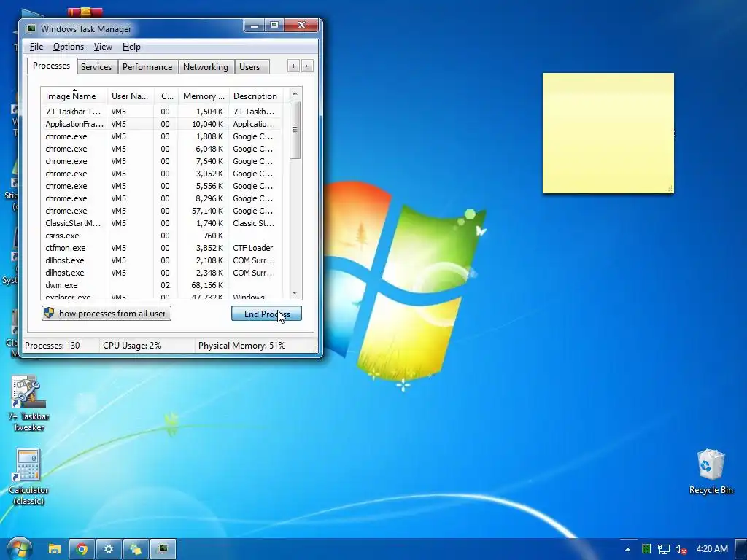Sort by CPU column header
Image resolution: width=747 pixels, height=560 pixels.
(166, 96)
